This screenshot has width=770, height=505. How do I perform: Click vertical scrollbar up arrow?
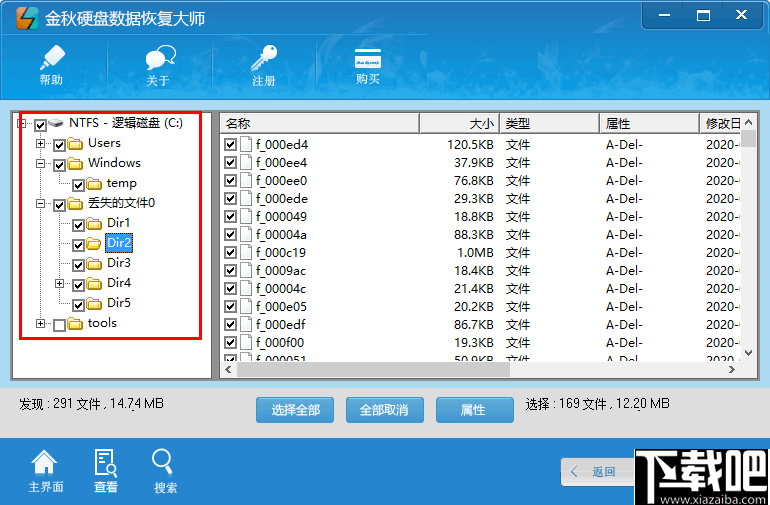coord(748,122)
